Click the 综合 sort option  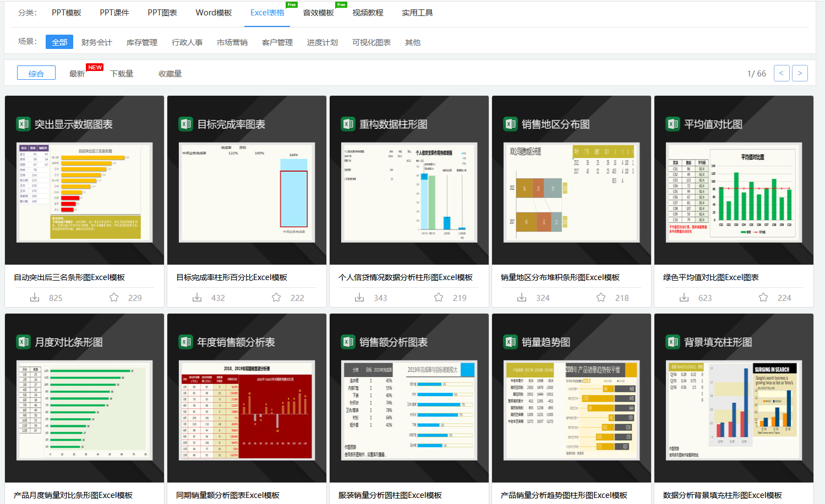point(36,72)
